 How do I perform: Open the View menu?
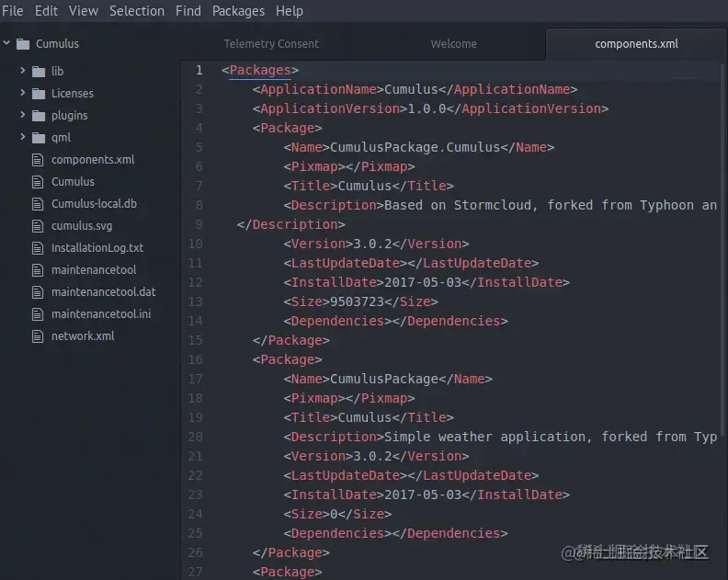tap(84, 11)
